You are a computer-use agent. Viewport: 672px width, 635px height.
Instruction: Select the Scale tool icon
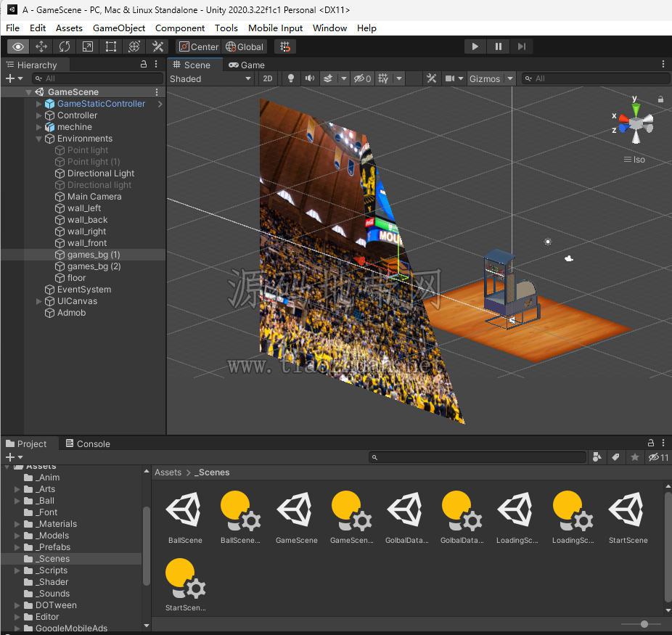(87, 46)
